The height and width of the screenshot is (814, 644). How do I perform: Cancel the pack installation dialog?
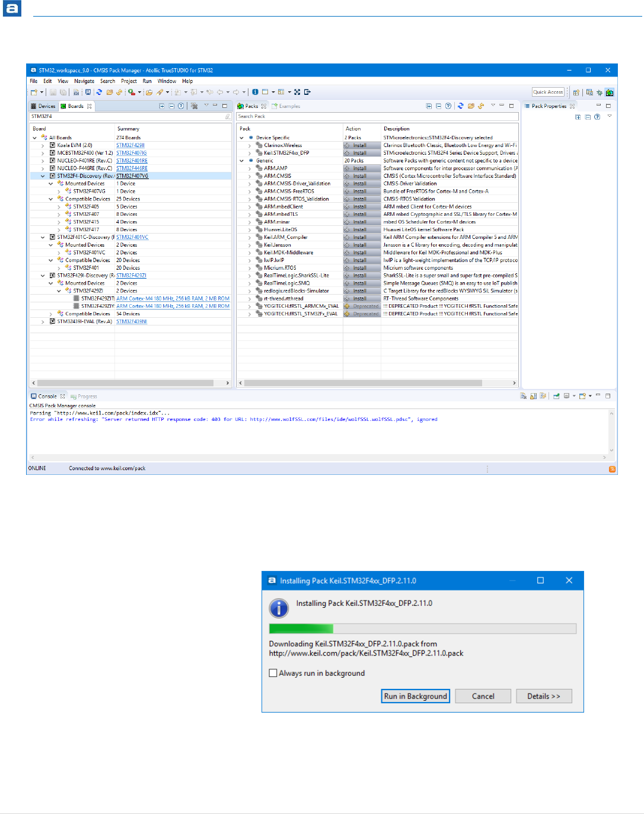(x=483, y=696)
